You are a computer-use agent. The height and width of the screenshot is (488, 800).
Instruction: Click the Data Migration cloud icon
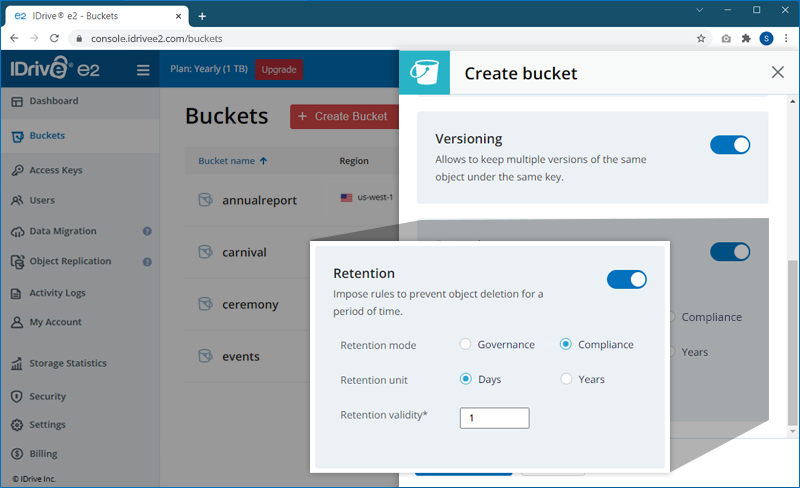[17, 232]
